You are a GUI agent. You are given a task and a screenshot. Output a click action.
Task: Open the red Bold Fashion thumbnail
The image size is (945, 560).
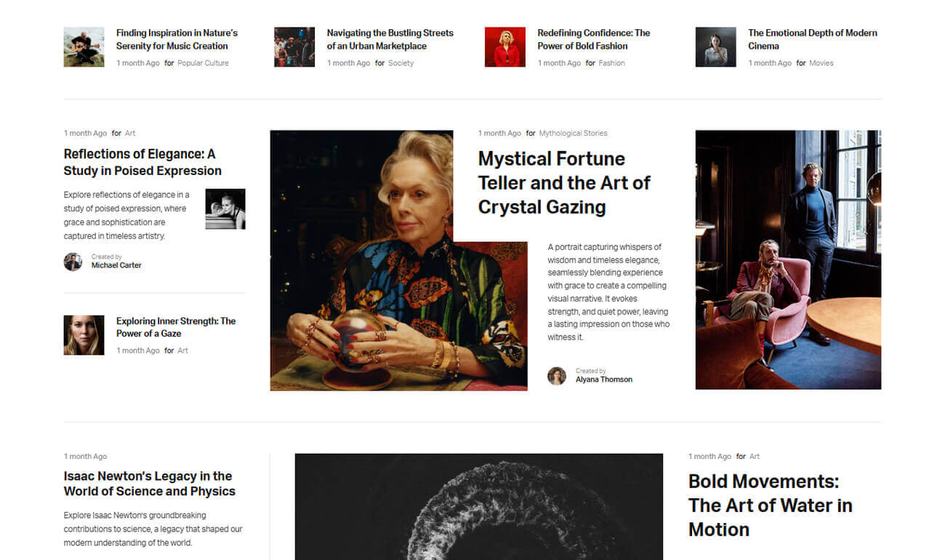[505, 47]
